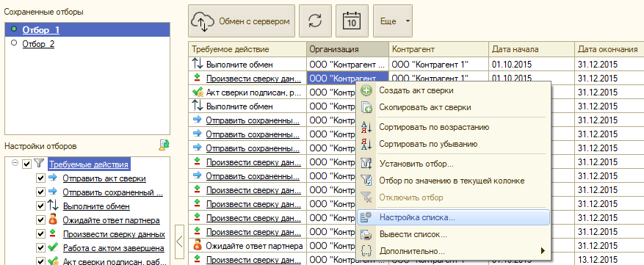Click funnel icon next to Требуемые действия
Viewport: 644px width, 265px height.
coord(38,164)
